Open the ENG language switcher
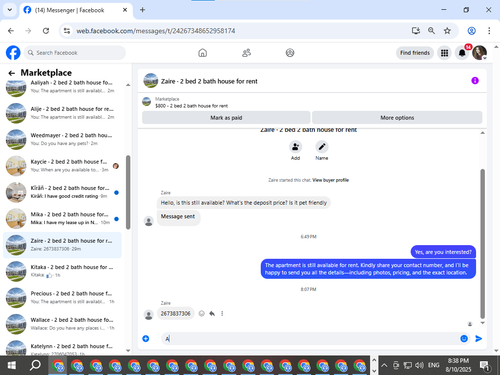 [433, 365]
